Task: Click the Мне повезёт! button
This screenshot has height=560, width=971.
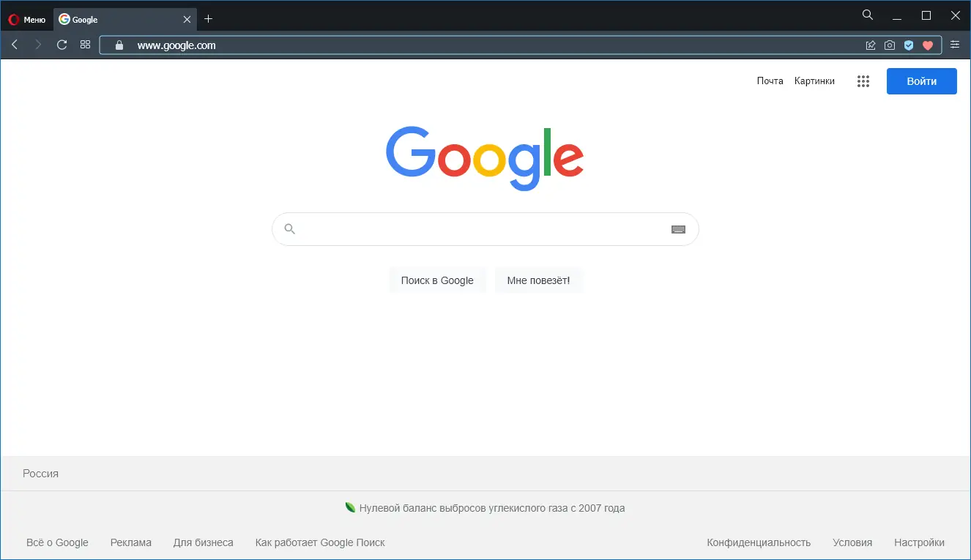Action: coord(538,280)
